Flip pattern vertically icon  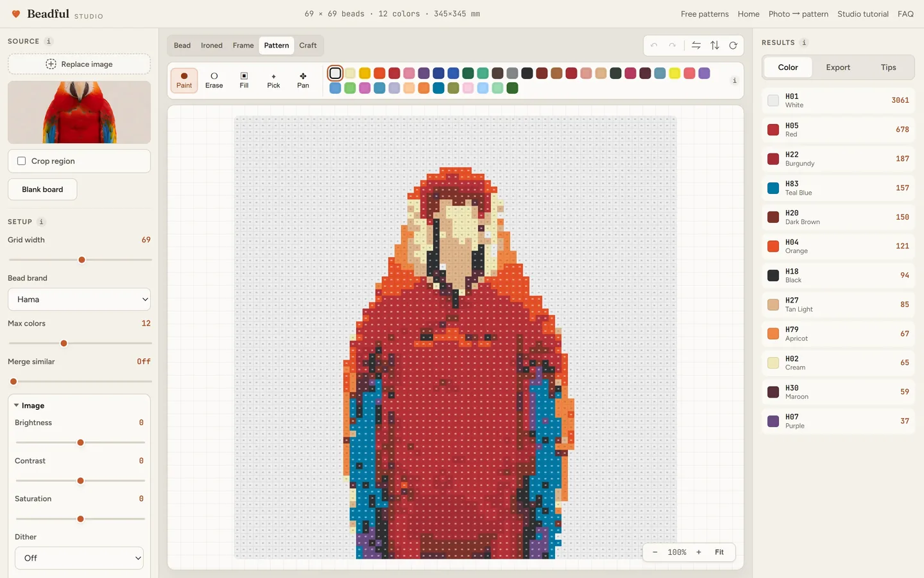point(715,46)
